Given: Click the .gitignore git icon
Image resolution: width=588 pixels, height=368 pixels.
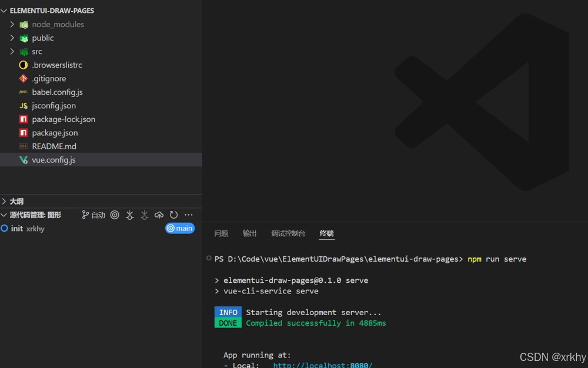Looking at the screenshot, I should coord(24,78).
